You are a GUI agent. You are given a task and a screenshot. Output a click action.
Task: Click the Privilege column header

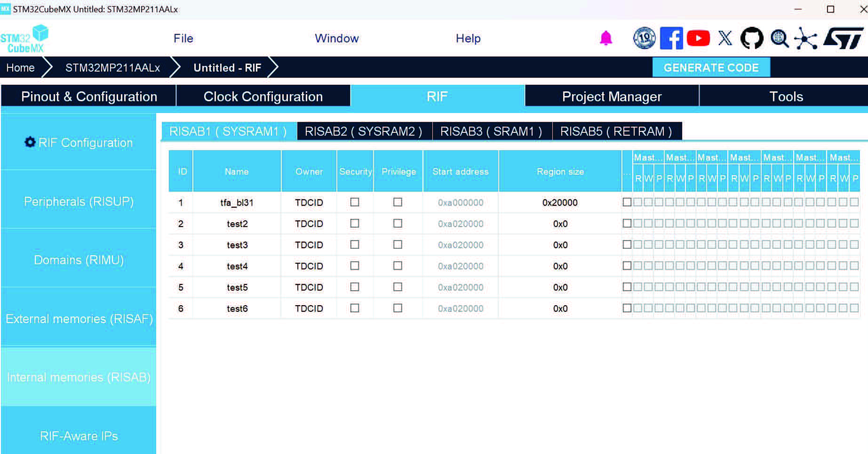[398, 171]
